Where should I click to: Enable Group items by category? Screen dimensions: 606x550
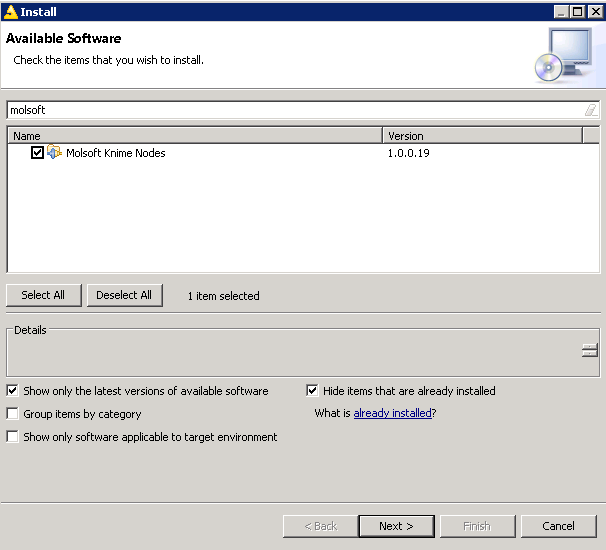[13, 414]
